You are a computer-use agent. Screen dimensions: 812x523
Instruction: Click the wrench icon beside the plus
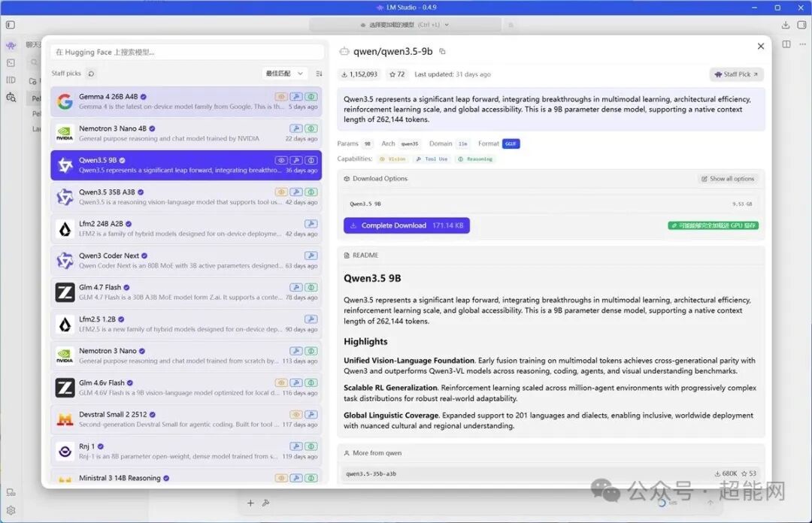[265, 503]
